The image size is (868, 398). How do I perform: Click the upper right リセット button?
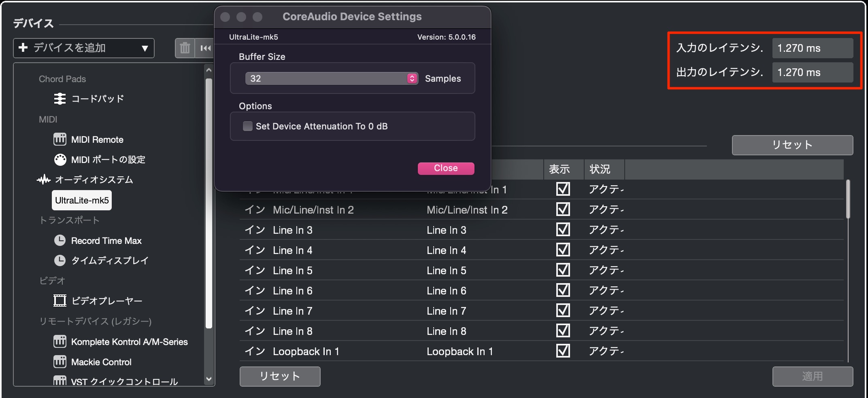[x=792, y=145]
